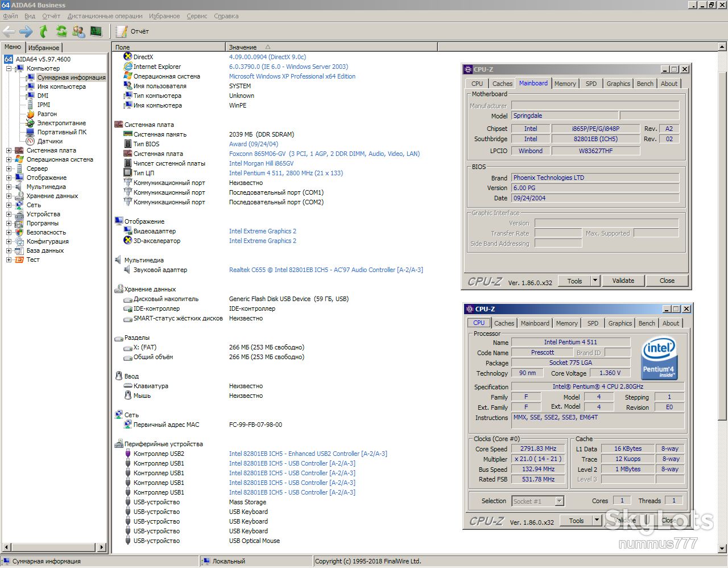Click the Электропитание icon in tree

31,123
